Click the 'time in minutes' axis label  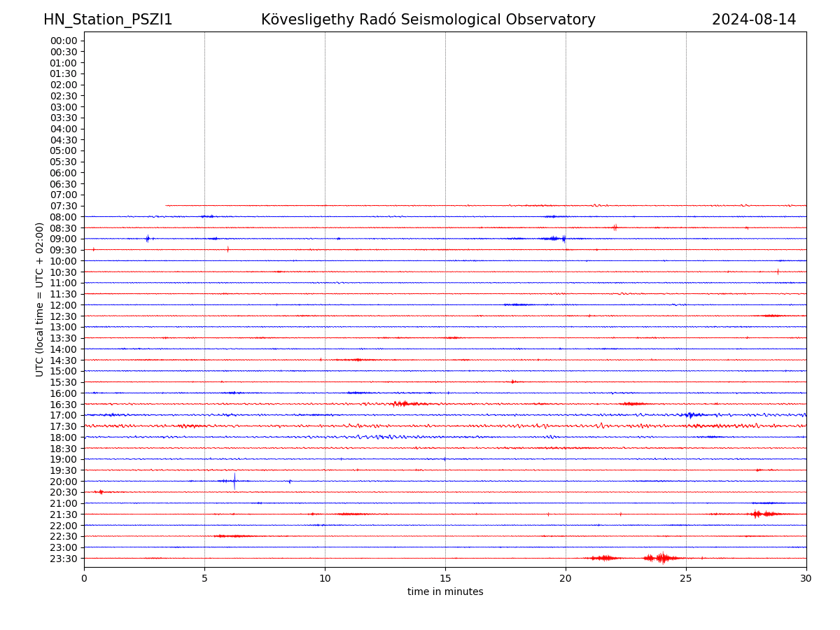tap(445, 592)
